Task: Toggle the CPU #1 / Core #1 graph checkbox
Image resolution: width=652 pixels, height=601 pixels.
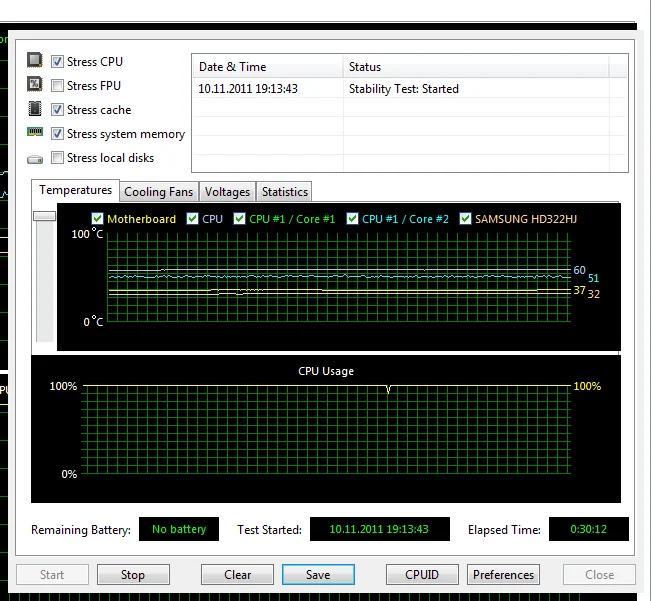Action: tap(239, 219)
